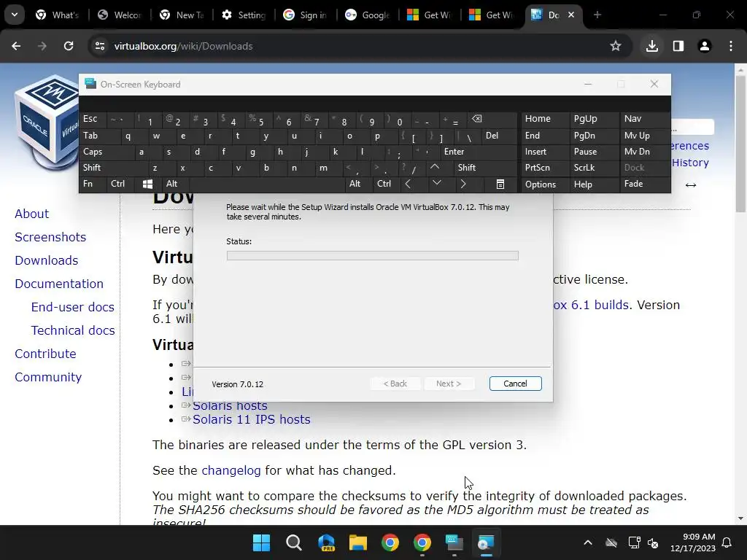
Task: Click the installer status progress bar
Action: click(373, 256)
